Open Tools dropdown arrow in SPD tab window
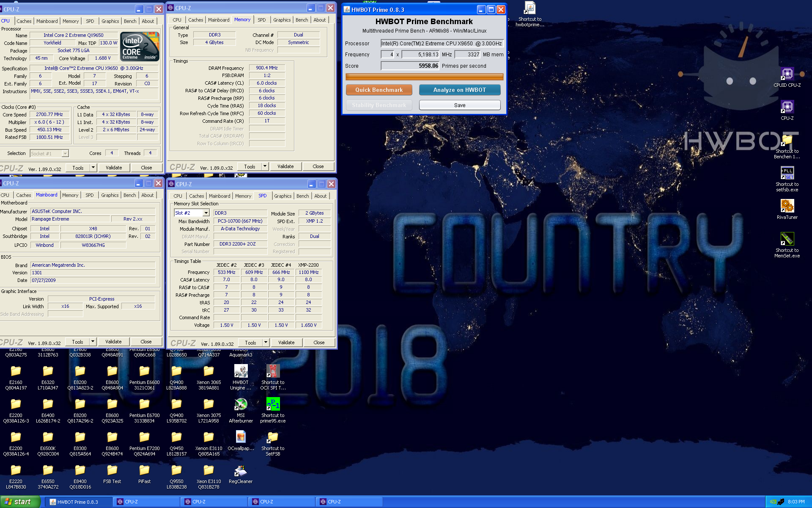Image resolution: width=812 pixels, height=508 pixels. tap(266, 342)
